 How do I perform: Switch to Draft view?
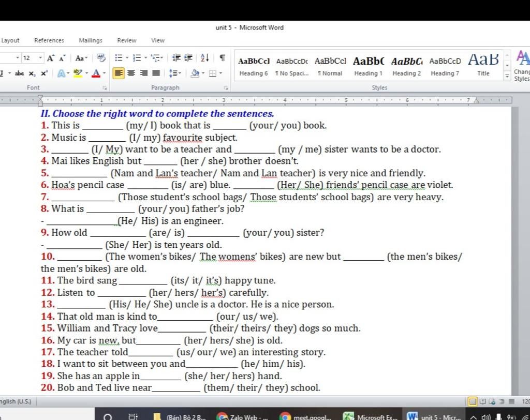pos(512,401)
